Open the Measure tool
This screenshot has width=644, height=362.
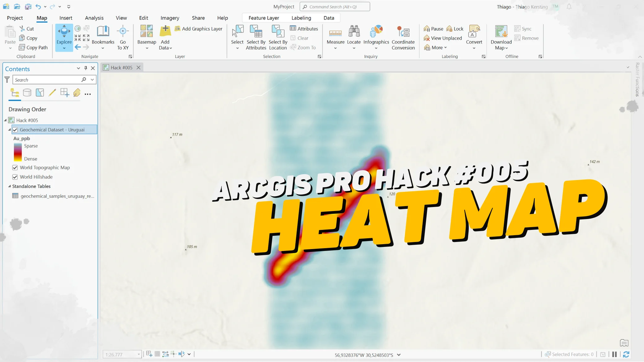(336, 37)
